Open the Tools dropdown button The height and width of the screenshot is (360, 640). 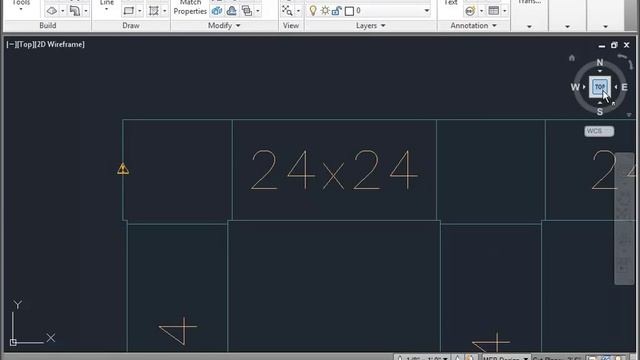click(21, 5)
